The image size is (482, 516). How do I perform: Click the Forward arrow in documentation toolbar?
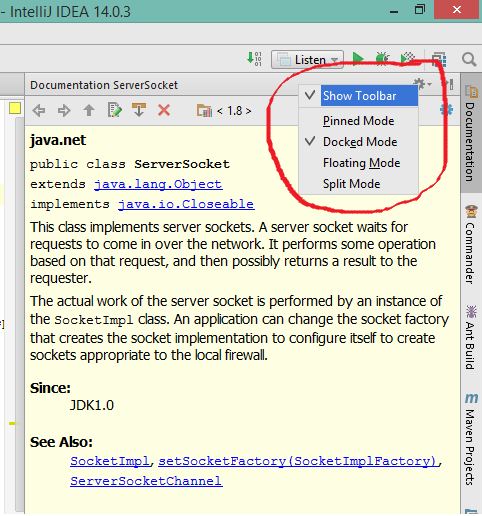coord(64,110)
